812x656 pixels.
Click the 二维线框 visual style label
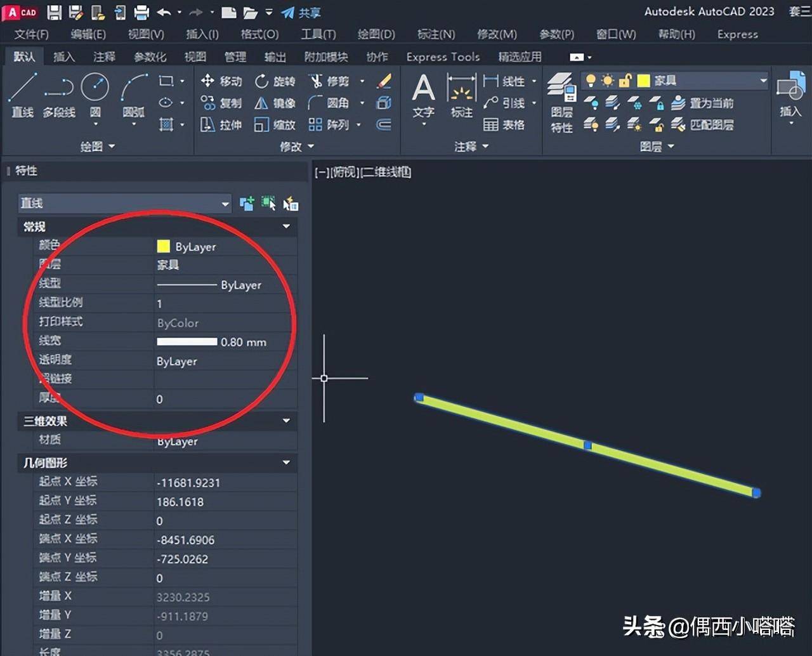pos(386,172)
